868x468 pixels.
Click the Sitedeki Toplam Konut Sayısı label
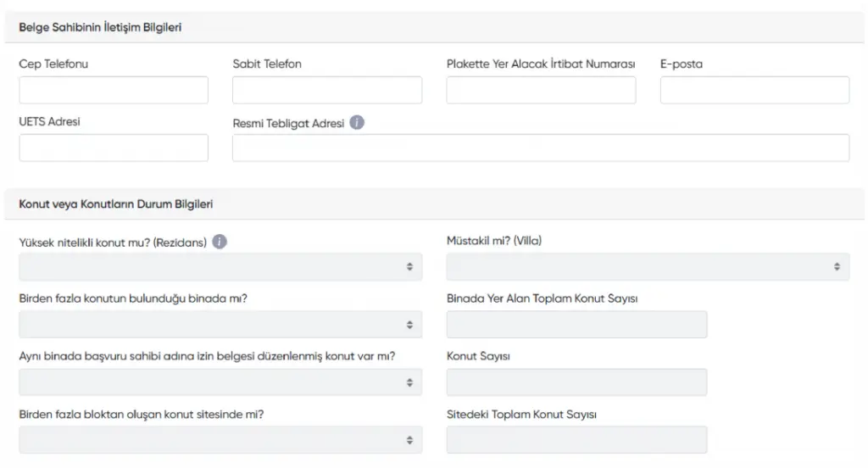pyautogui.click(x=521, y=415)
